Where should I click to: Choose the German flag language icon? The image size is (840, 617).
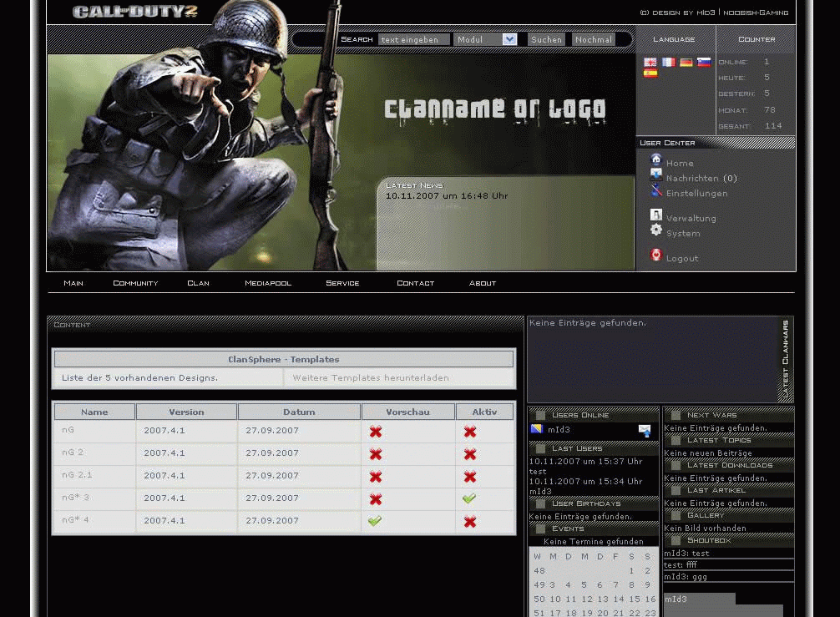coord(686,62)
